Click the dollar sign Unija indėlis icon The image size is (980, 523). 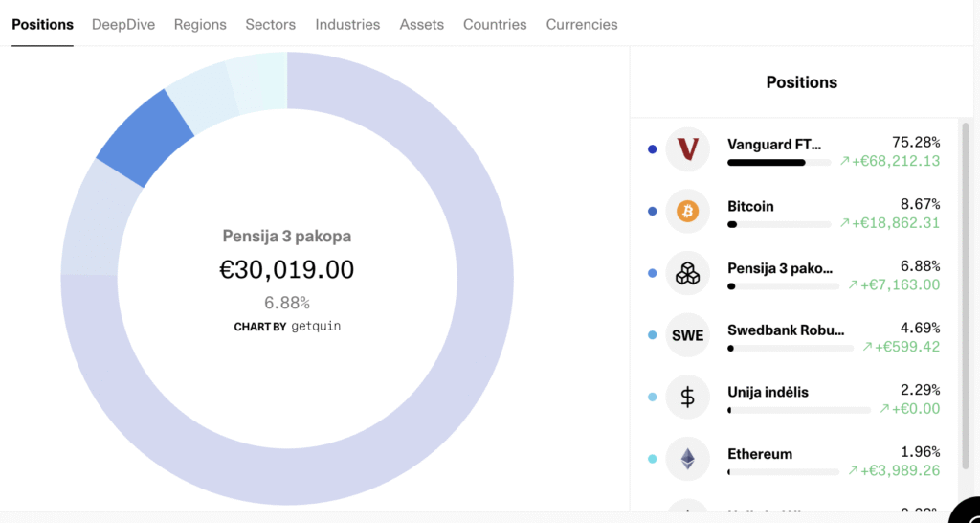(687, 397)
